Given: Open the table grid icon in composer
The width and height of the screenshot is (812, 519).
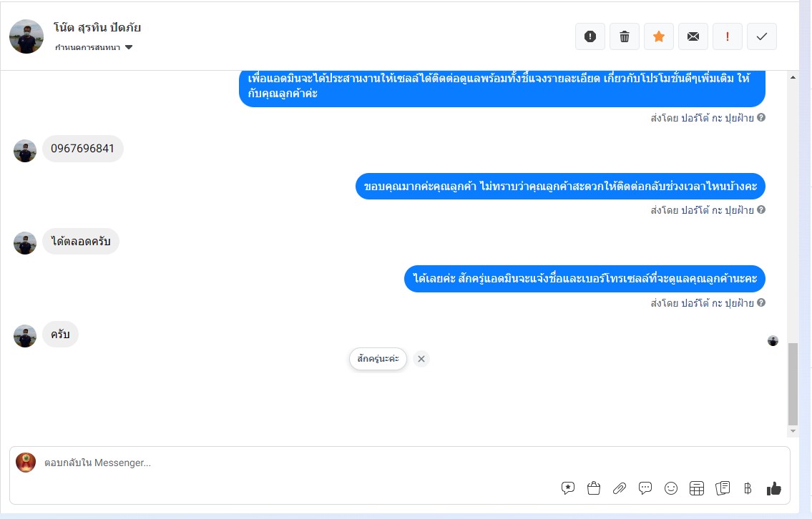Looking at the screenshot, I should pos(697,488).
